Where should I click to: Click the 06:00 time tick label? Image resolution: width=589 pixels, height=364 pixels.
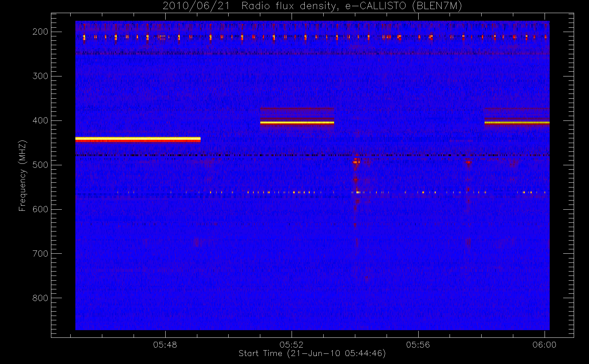click(x=544, y=345)
